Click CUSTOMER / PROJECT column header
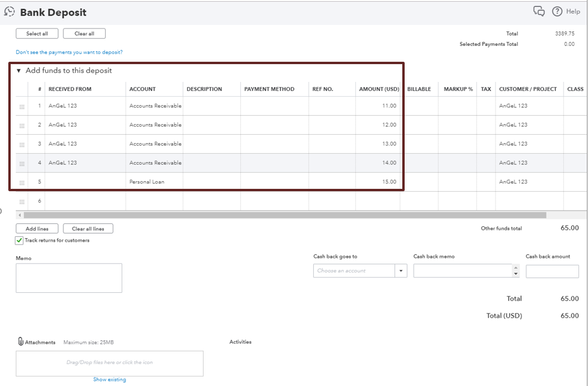The height and width of the screenshot is (386, 588). (528, 89)
